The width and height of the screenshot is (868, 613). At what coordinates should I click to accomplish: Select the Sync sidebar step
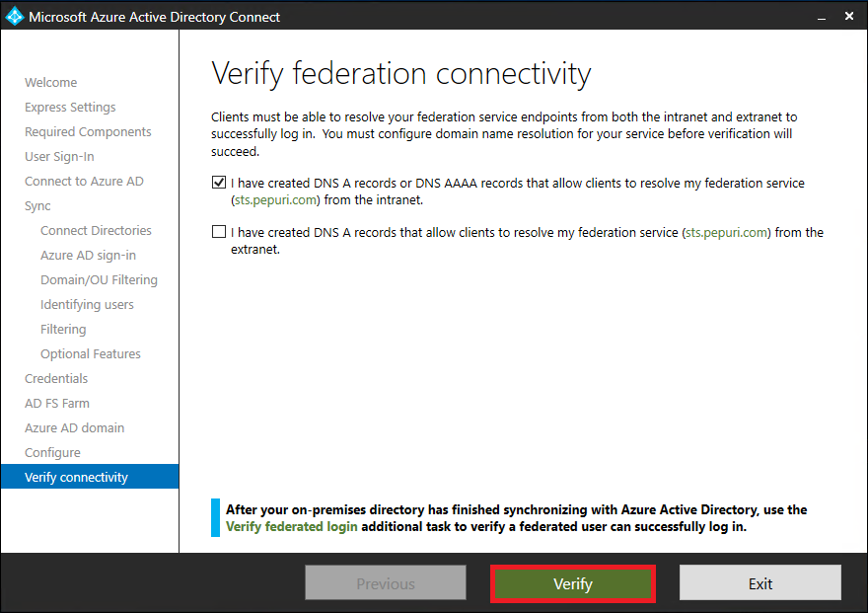tap(37, 206)
